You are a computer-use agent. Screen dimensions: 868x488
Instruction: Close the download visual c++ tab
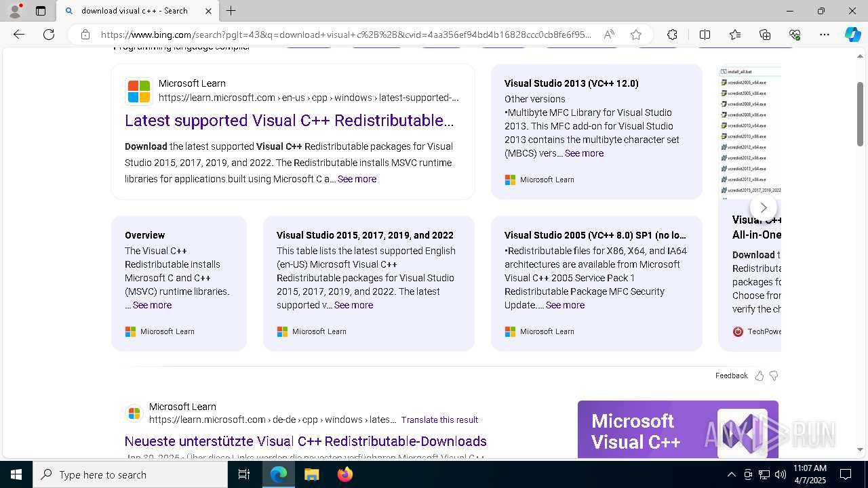pos(208,11)
